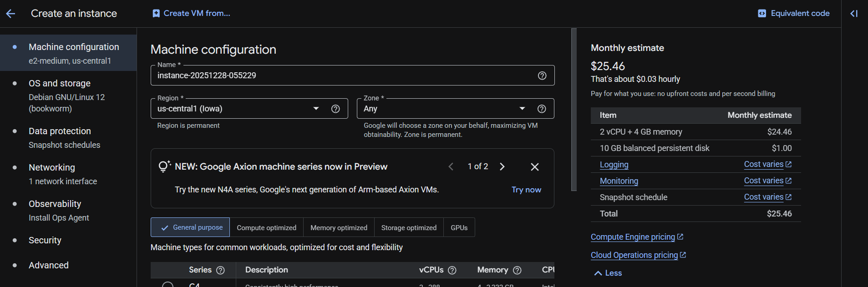Image resolution: width=868 pixels, height=287 pixels.
Task: Click the '1 of 2' notice counter
Action: click(478, 166)
